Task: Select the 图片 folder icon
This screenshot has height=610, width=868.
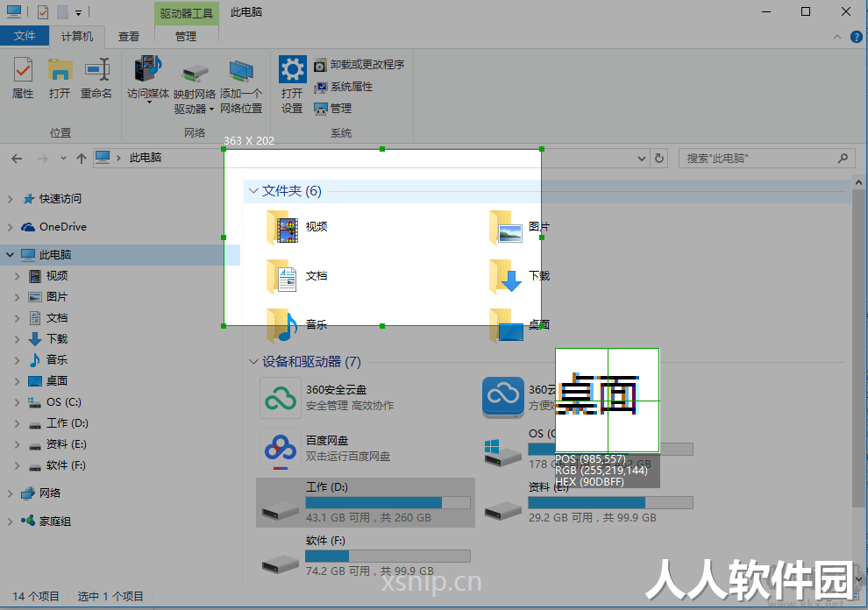Action: pyautogui.click(x=506, y=227)
